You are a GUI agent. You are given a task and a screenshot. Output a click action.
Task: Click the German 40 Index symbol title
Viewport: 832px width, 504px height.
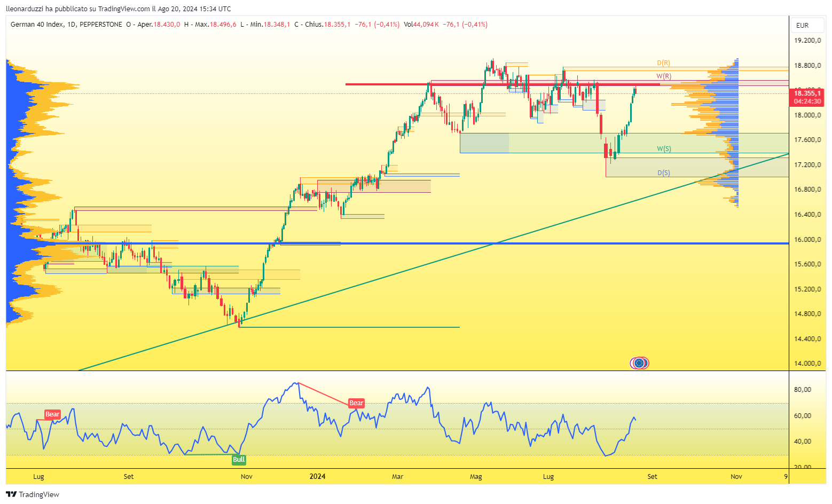pos(37,25)
